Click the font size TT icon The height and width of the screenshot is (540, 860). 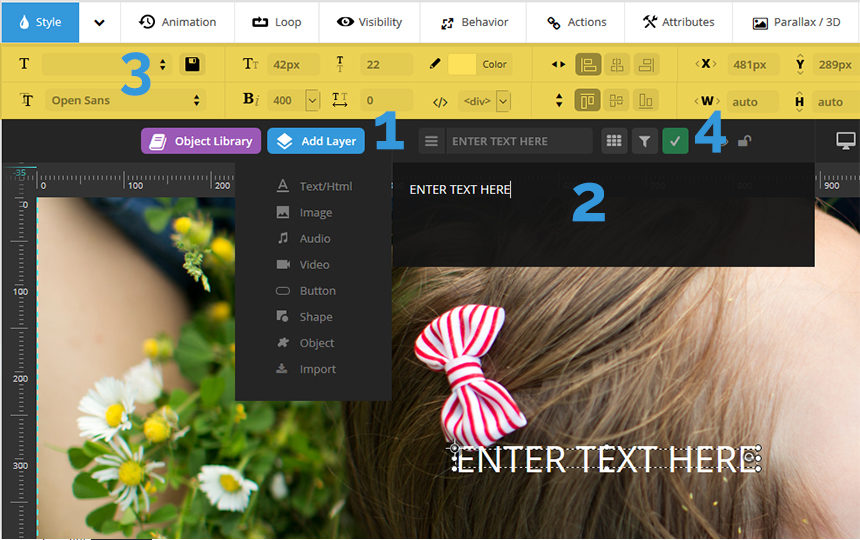[x=250, y=64]
